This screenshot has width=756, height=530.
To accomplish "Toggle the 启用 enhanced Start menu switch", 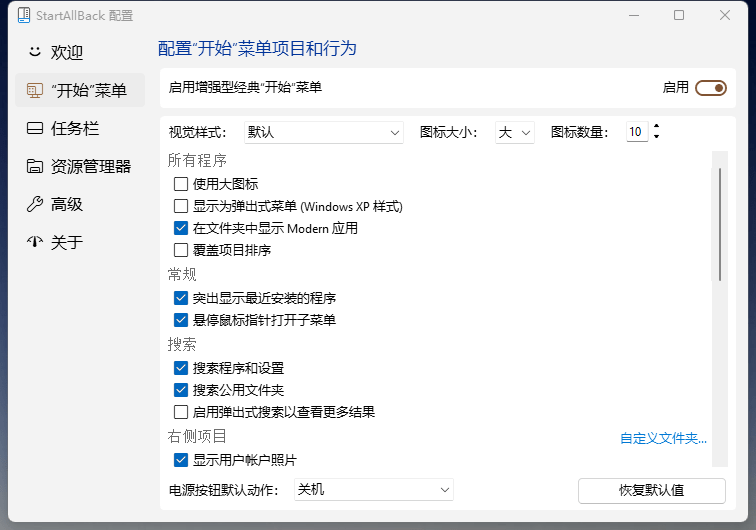I will (711, 88).
